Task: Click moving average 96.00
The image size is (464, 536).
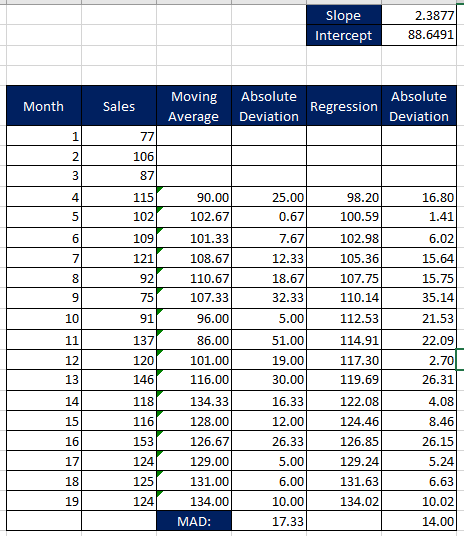Action: (194, 319)
